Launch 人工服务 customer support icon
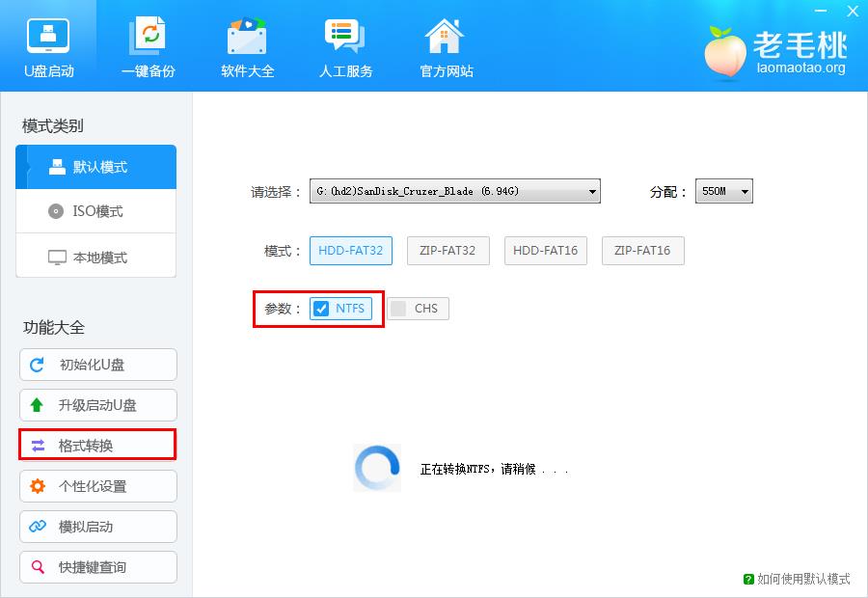 (x=345, y=43)
